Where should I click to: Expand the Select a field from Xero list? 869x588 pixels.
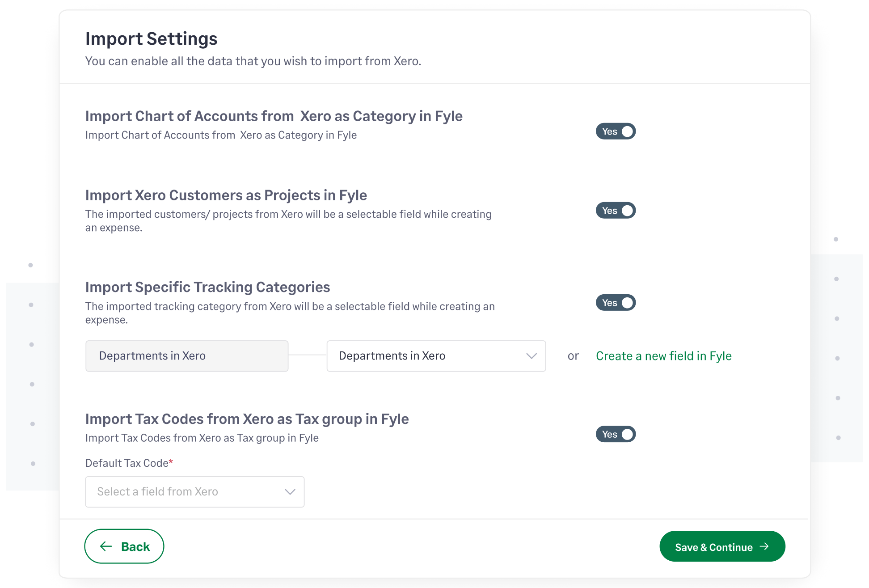(x=194, y=492)
